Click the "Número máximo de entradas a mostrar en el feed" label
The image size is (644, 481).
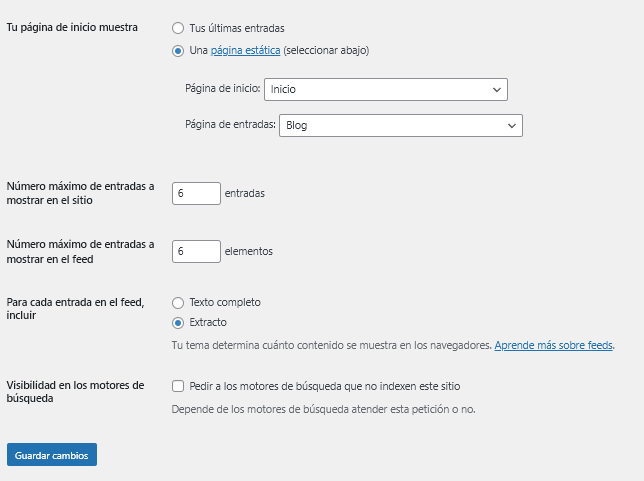pos(81,251)
